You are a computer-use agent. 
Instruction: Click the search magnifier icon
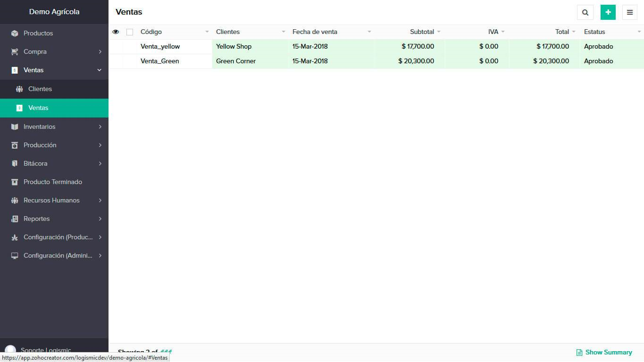(x=585, y=12)
